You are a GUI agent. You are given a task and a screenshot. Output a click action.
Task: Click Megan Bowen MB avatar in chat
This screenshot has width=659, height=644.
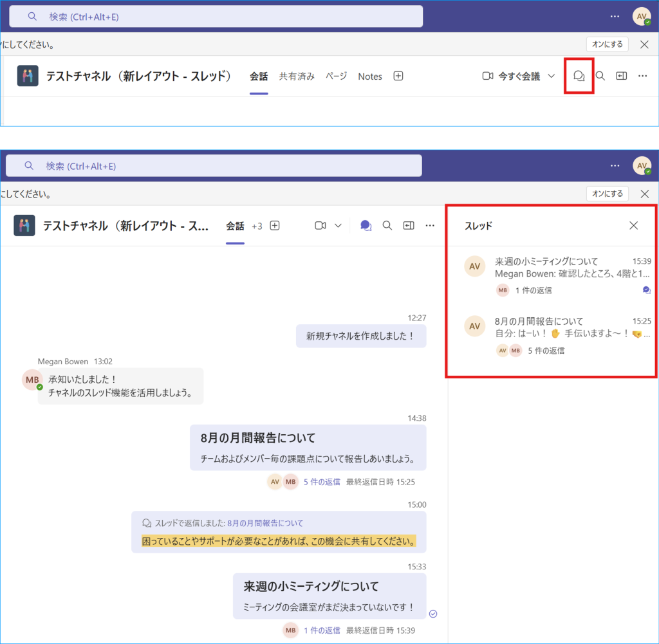[x=32, y=380]
